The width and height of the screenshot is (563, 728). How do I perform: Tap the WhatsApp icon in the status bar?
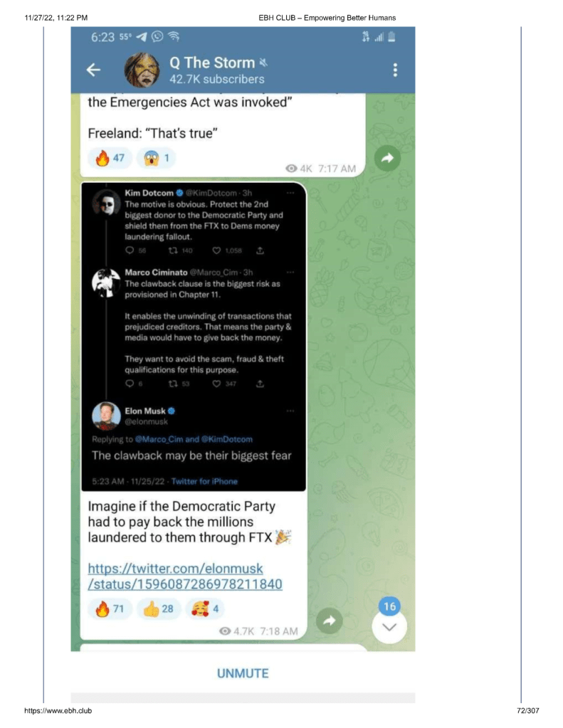[x=158, y=36]
